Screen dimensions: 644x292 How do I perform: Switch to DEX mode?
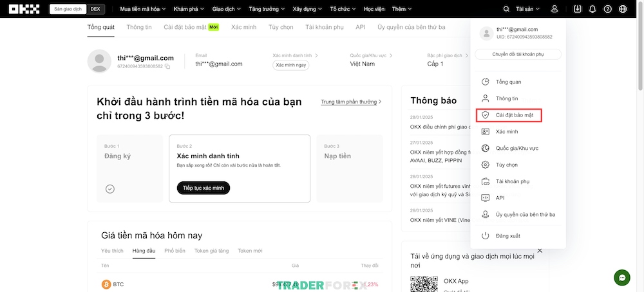click(x=96, y=9)
